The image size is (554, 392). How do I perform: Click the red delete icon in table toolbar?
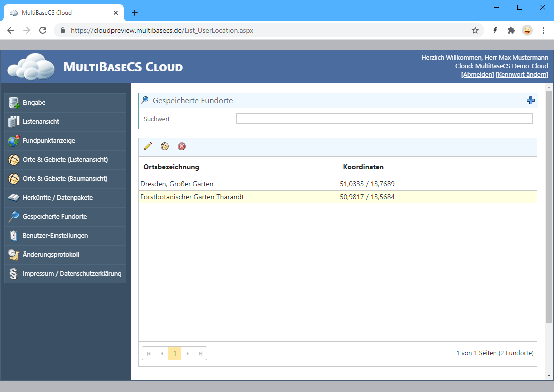(182, 146)
